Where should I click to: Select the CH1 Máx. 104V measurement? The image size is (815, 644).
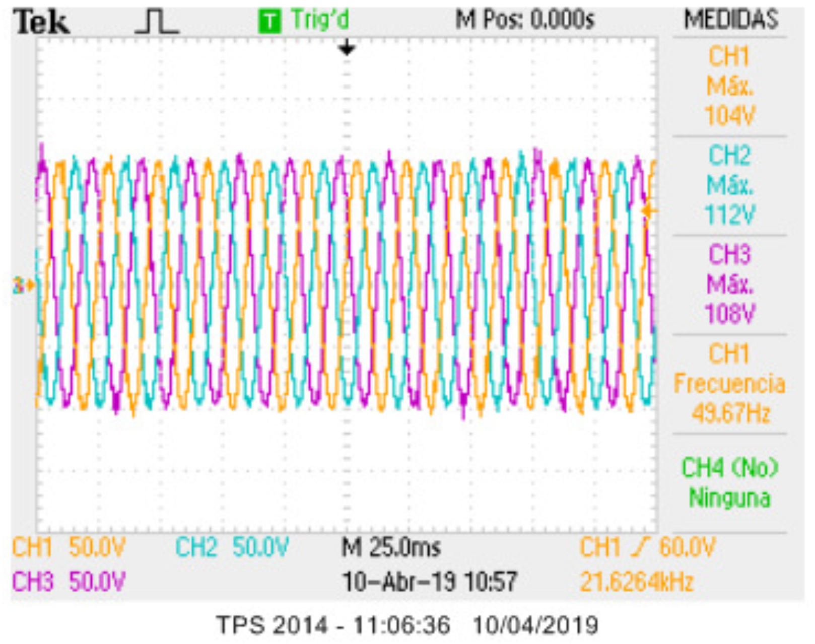(x=729, y=86)
